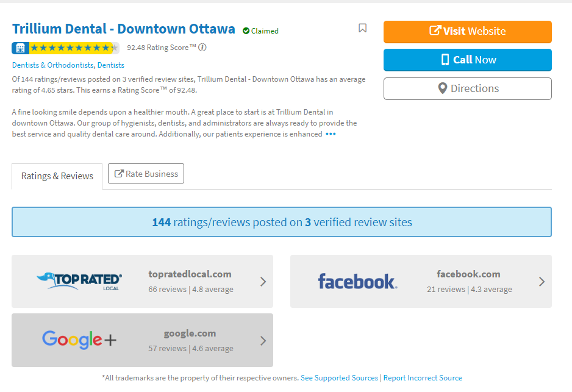Click the Rate Business button
572x392 pixels.
coord(146,174)
